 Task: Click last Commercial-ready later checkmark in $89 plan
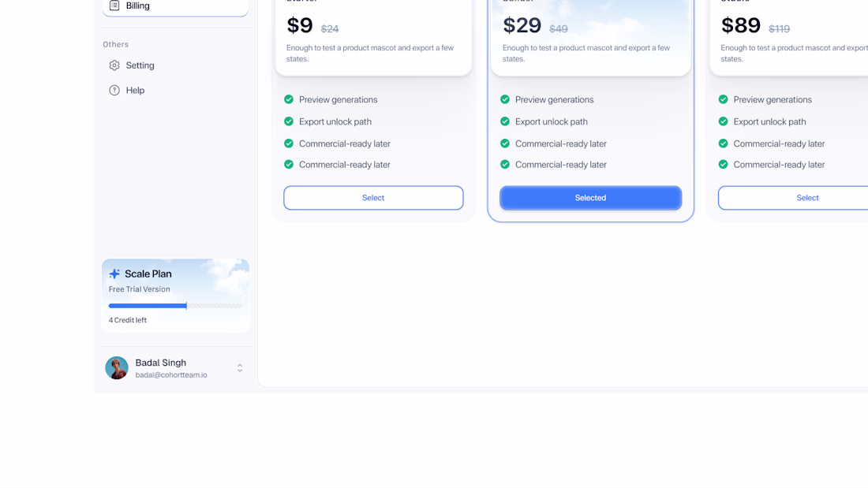(723, 164)
